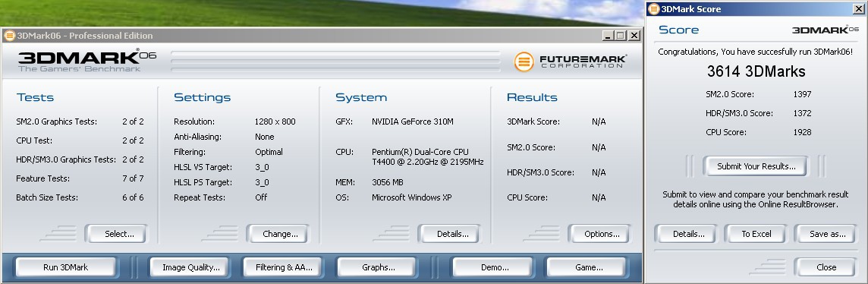Click SM2.0 Graphics Tests label
868x284 pixels.
(x=56, y=121)
